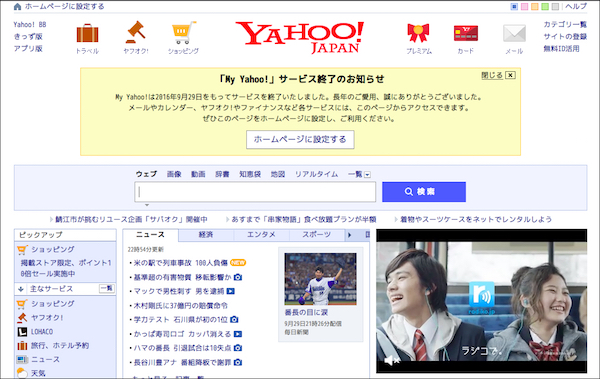
Task: Open headline 長谷川豊アナ 番組降板で謝罪
Action: coord(183,362)
